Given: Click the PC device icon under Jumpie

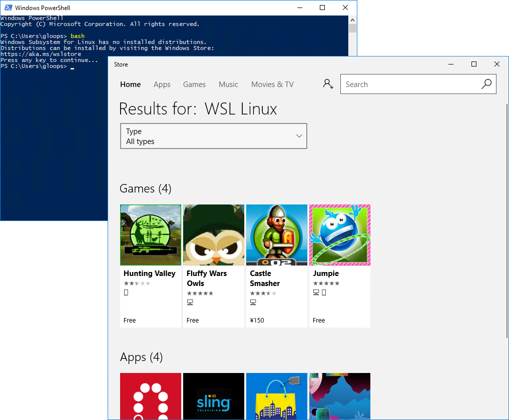Looking at the screenshot, I should coord(316,292).
